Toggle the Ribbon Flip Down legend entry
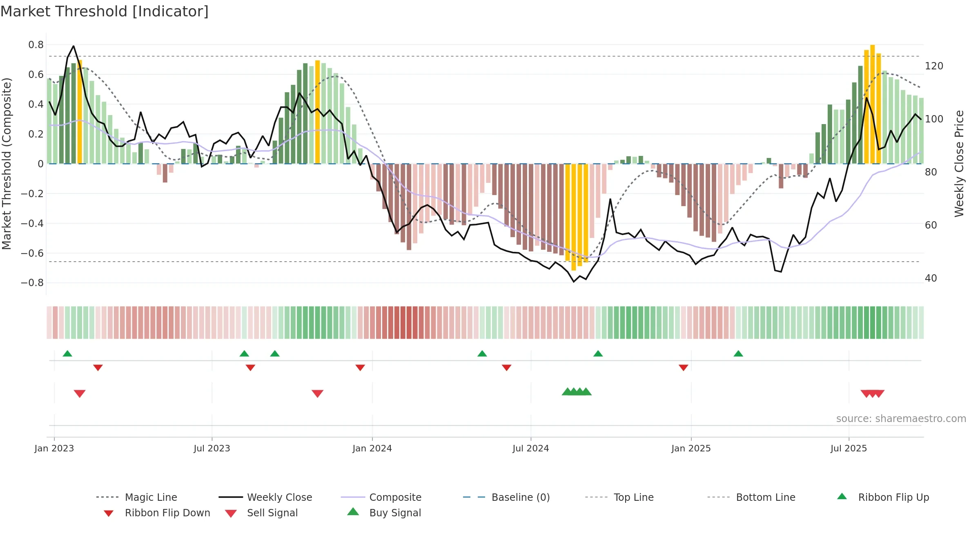This screenshot has width=980, height=551. [x=157, y=513]
